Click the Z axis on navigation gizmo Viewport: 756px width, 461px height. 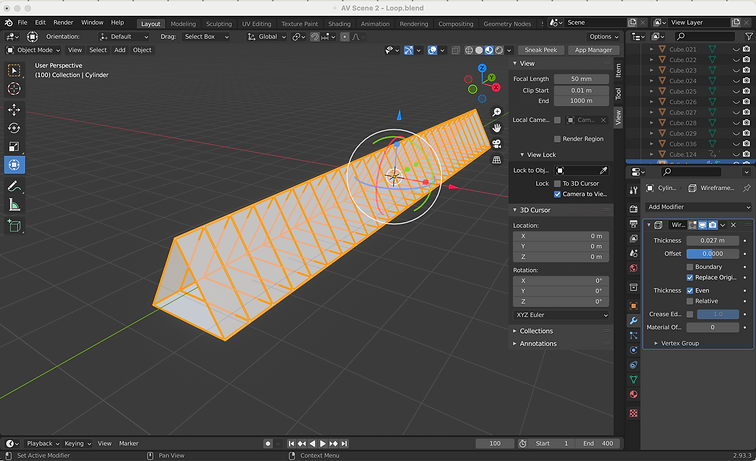(482, 68)
